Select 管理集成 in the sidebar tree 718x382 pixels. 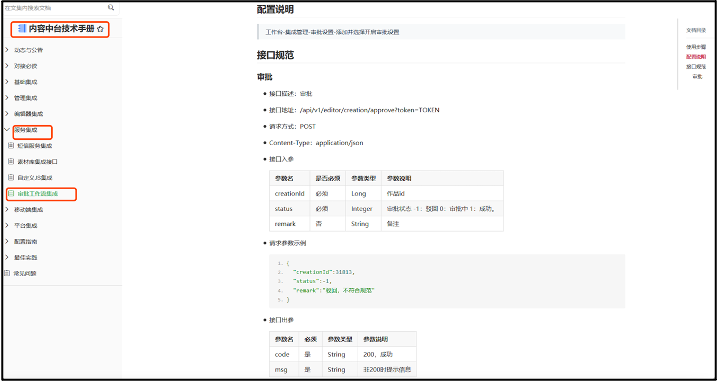coord(26,98)
